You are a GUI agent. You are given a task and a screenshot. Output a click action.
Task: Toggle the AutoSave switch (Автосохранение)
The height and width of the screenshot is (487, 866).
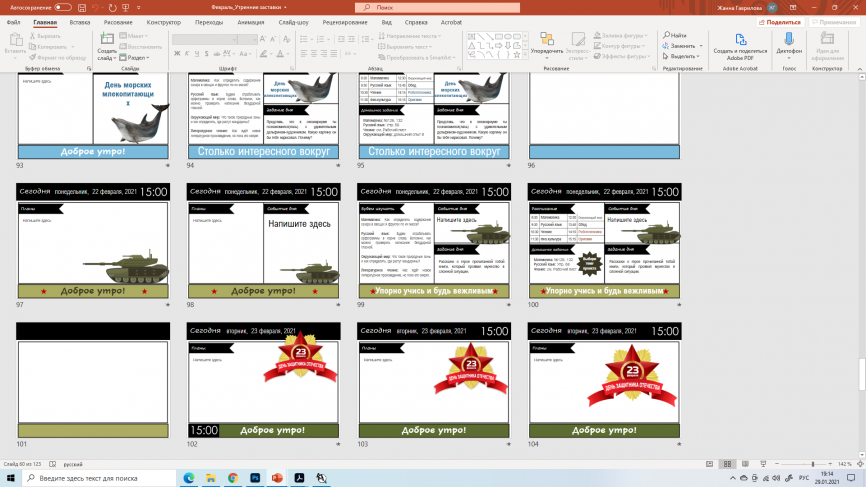63,7
